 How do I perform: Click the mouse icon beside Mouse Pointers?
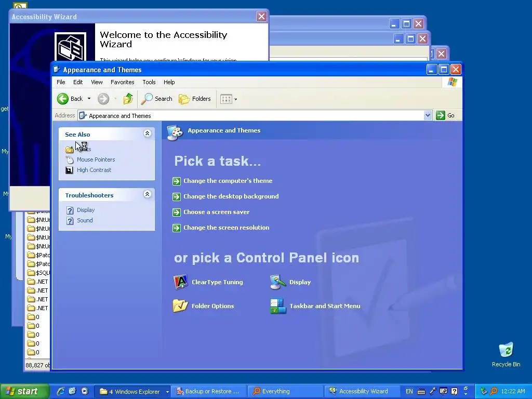tap(70, 159)
